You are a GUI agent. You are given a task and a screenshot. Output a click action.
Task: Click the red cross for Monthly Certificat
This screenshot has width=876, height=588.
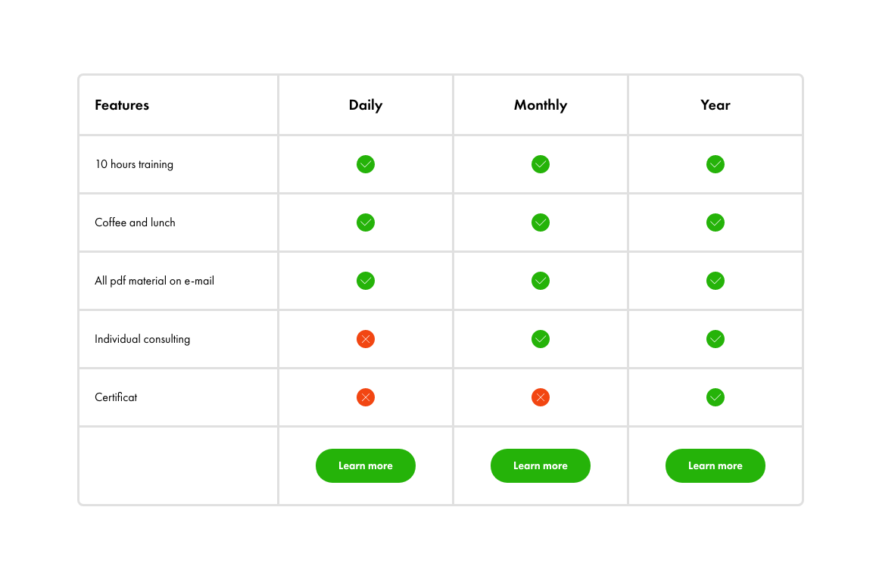click(x=541, y=397)
